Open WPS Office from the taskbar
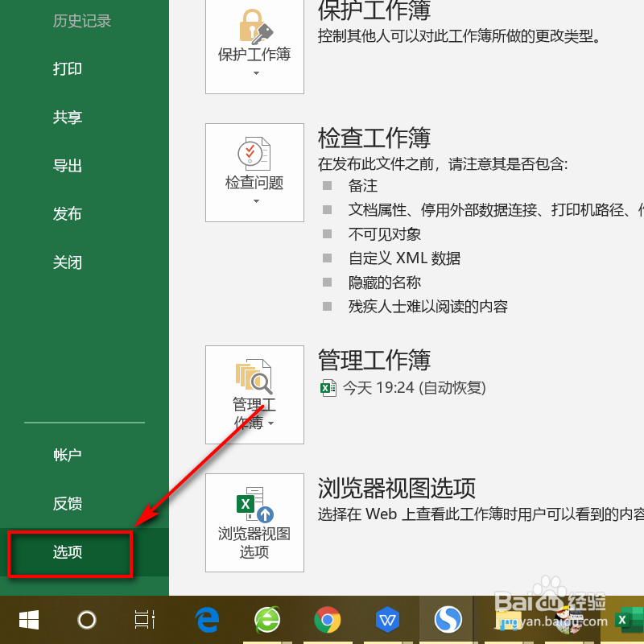The height and width of the screenshot is (644, 644). pyautogui.click(x=388, y=620)
